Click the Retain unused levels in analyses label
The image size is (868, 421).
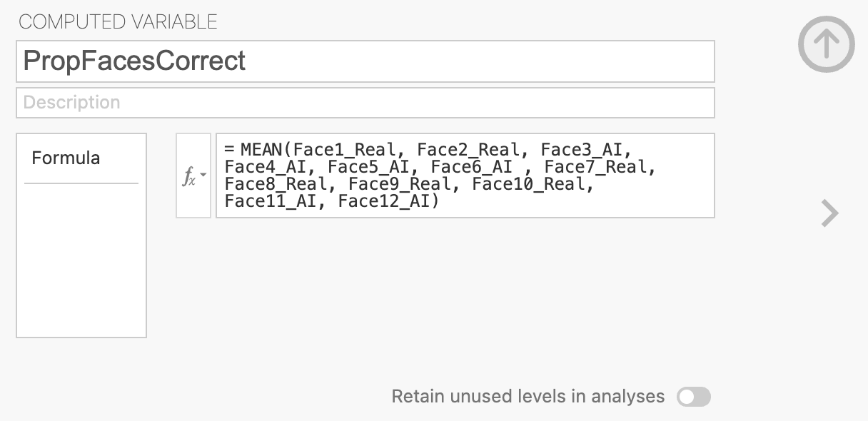click(528, 397)
